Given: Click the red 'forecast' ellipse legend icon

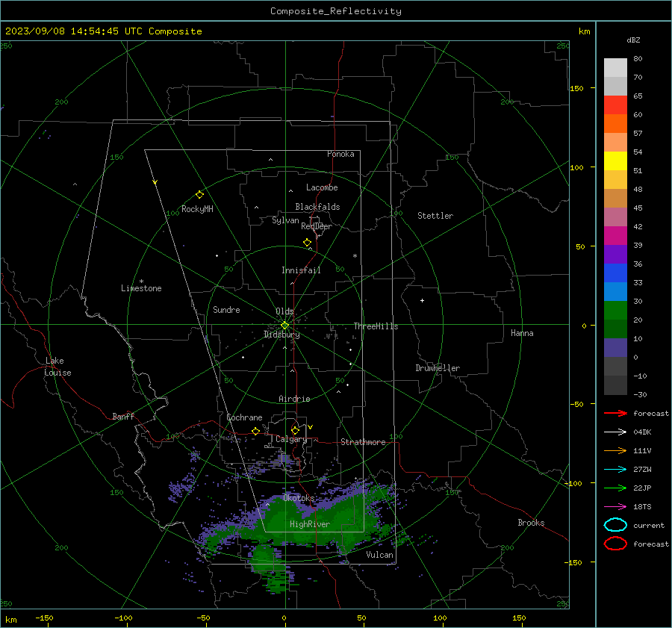Looking at the screenshot, I should [615, 544].
